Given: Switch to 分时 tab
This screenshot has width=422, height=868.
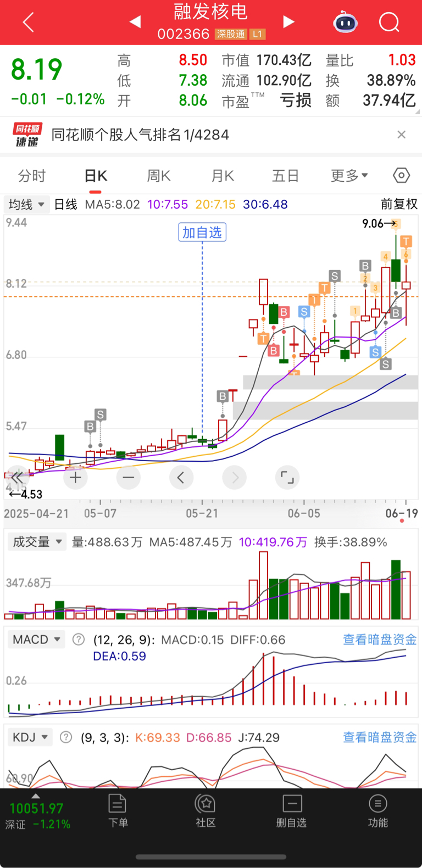Looking at the screenshot, I should pyautogui.click(x=32, y=176).
